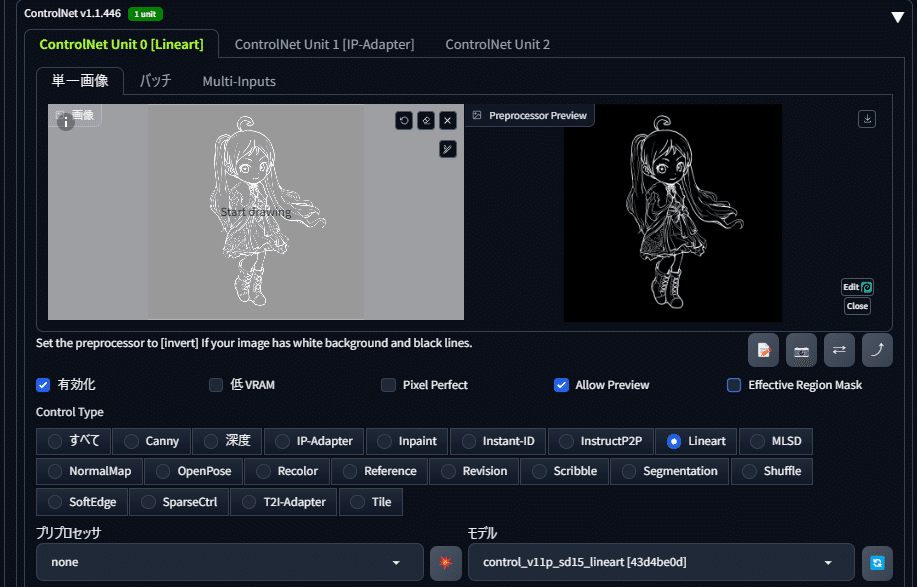
Task: Run preprocessor with explosion icon
Action: 446,562
